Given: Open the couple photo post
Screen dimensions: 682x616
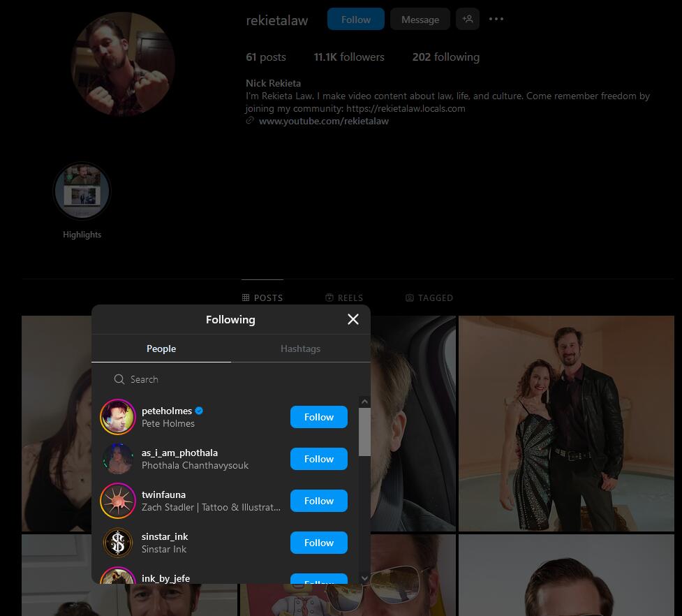Looking at the screenshot, I should click(566, 423).
